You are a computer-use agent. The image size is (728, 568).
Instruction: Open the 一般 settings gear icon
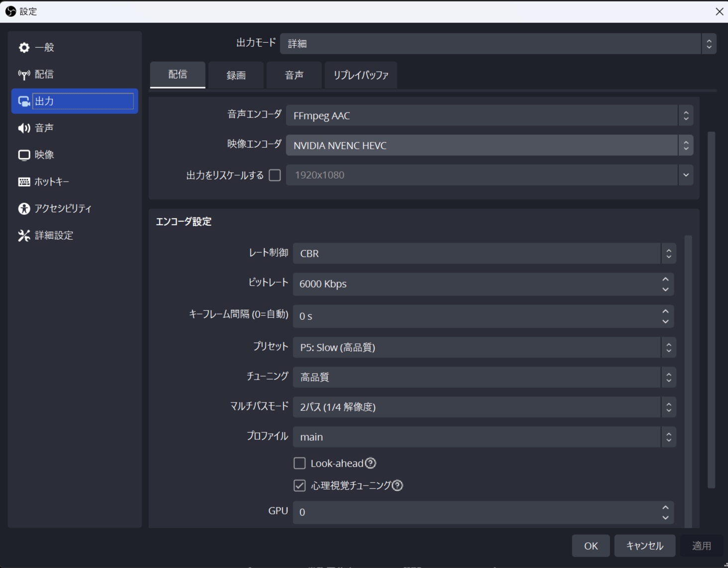(24, 47)
